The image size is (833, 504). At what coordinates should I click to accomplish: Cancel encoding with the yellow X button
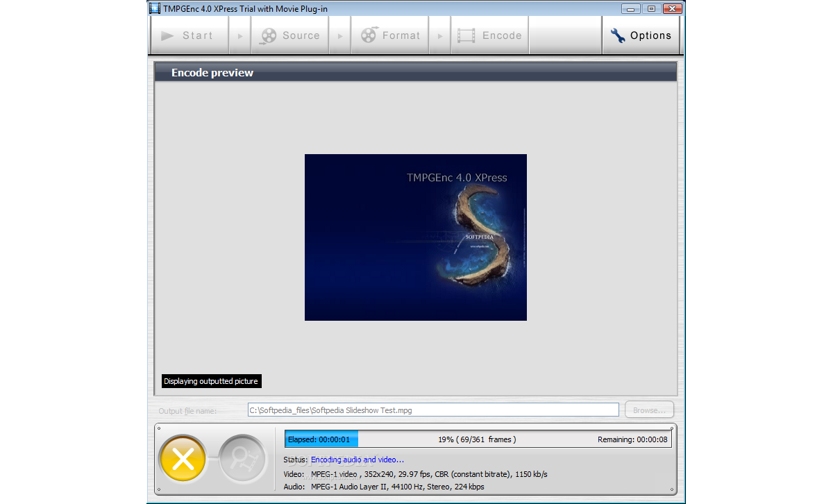(x=183, y=459)
